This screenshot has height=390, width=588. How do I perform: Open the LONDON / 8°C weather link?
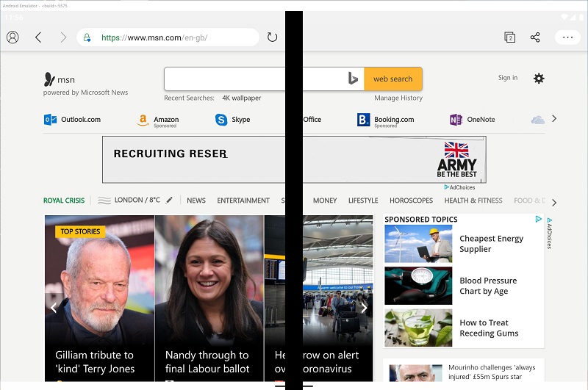pos(137,200)
